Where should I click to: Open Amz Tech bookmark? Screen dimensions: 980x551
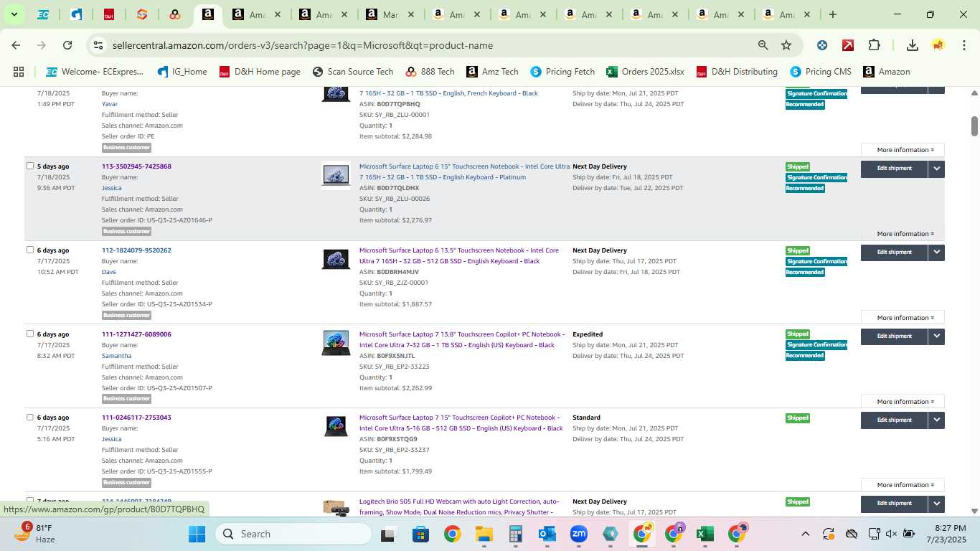pyautogui.click(x=492, y=72)
